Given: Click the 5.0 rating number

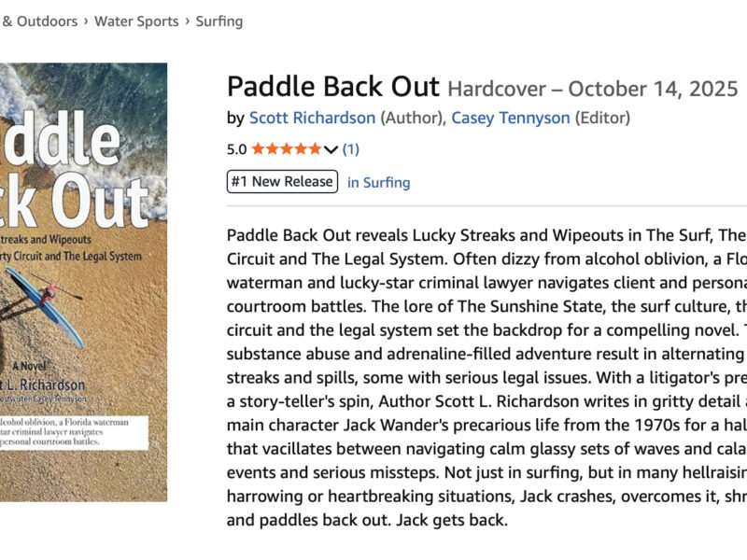Looking at the screenshot, I should click(237, 148).
